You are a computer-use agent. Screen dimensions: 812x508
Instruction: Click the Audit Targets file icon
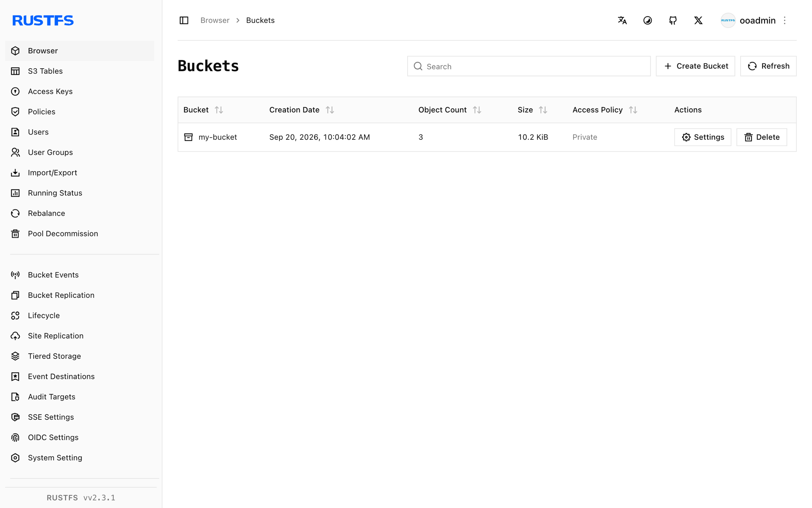15,397
